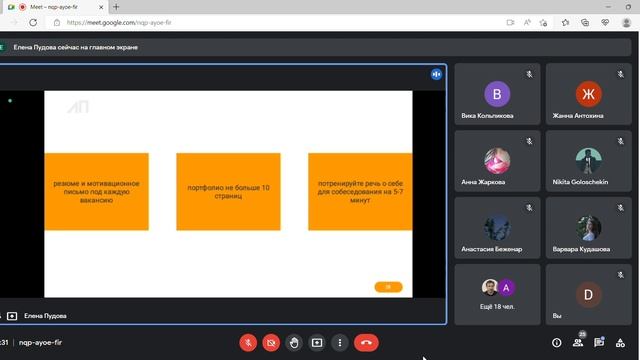Click the muted mic icon on Вика Колыпикова
Screen dimensions: 640x360
tap(529, 74)
